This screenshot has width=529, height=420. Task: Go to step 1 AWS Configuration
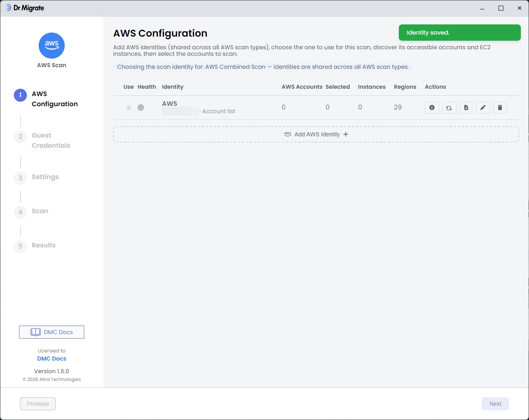click(x=46, y=98)
